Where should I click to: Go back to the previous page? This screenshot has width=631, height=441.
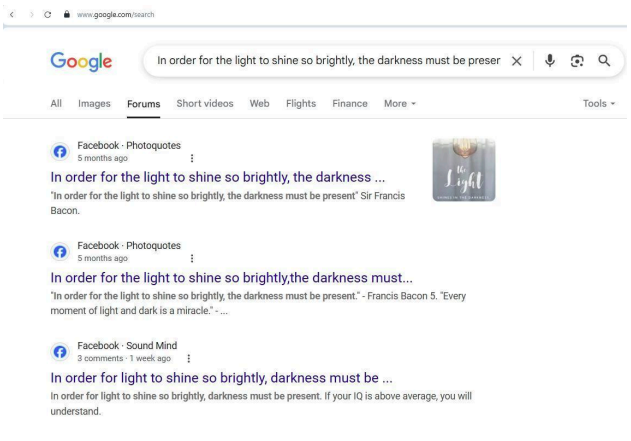pyautogui.click(x=10, y=13)
